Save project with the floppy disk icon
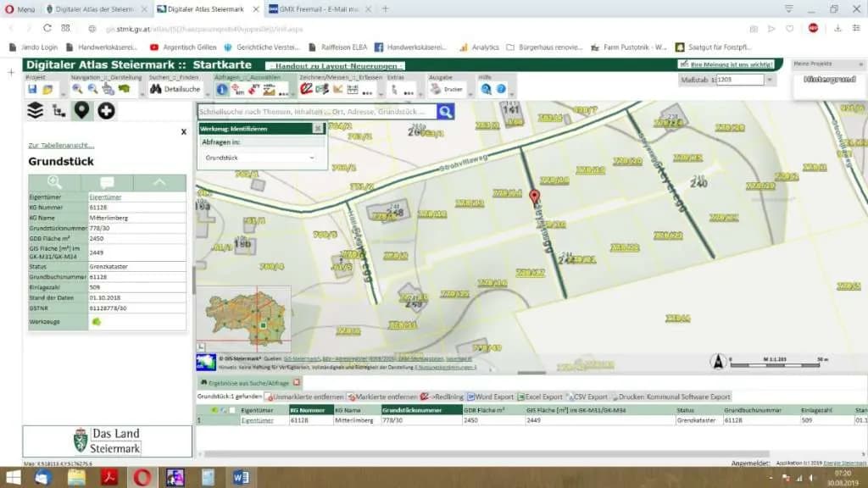 click(x=32, y=89)
